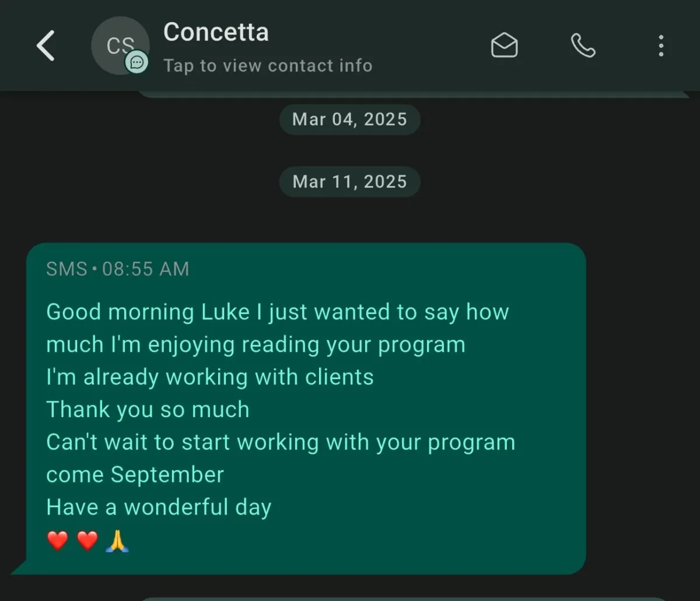Select the Mar 04, 2025 date chip
This screenshot has height=601, width=700.
(349, 120)
